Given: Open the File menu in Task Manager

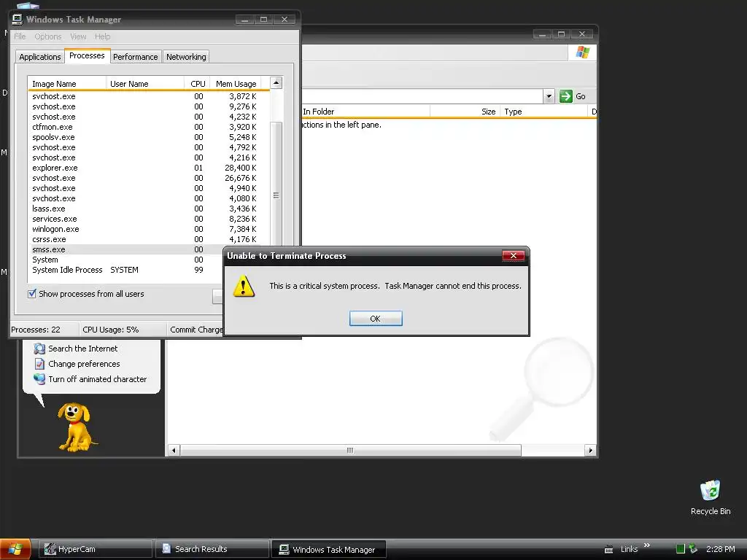Looking at the screenshot, I should coord(20,36).
